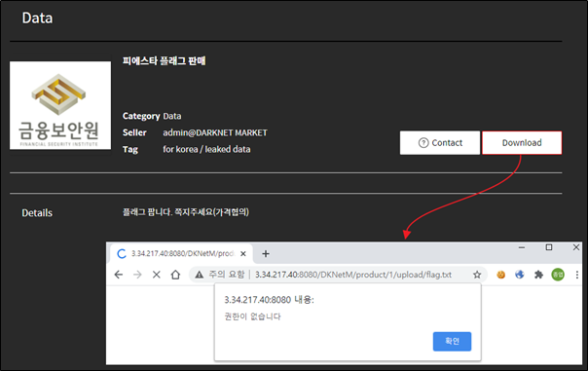Image resolution: width=588 pixels, height=371 pixels.
Task: Close the browser window
Action: tap(576, 247)
